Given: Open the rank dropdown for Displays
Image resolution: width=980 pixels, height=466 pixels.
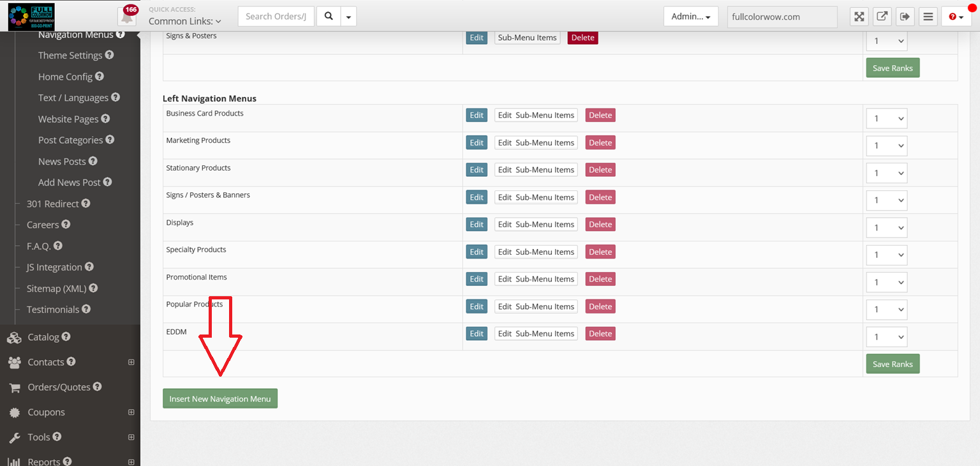Looking at the screenshot, I should click(x=886, y=227).
